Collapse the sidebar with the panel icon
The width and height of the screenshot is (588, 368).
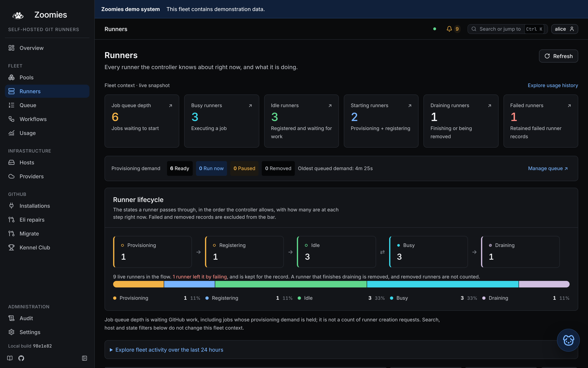[84, 358]
